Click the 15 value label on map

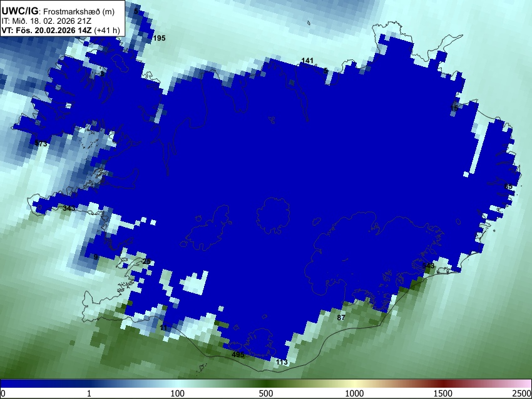[x=454, y=108]
